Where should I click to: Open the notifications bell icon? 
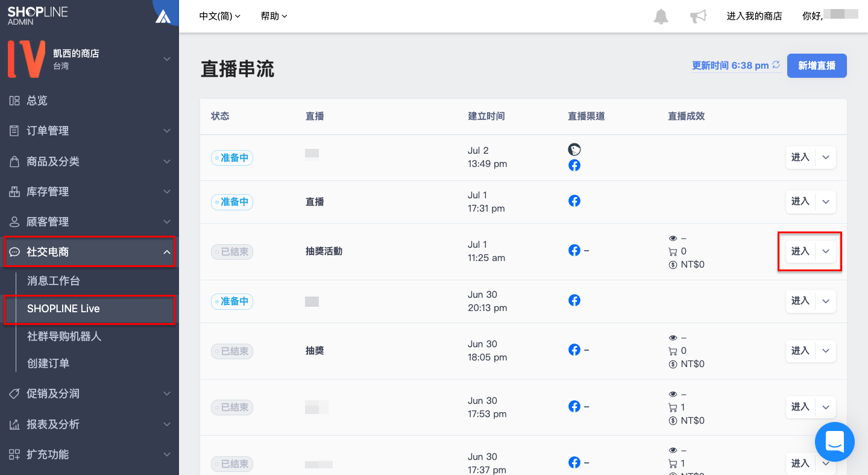pos(661,16)
